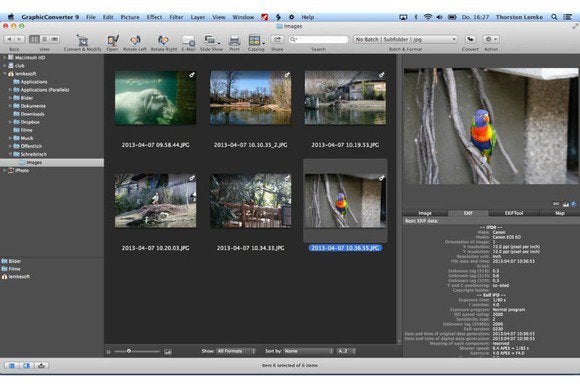Switch to the Image info tab

(425, 213)
